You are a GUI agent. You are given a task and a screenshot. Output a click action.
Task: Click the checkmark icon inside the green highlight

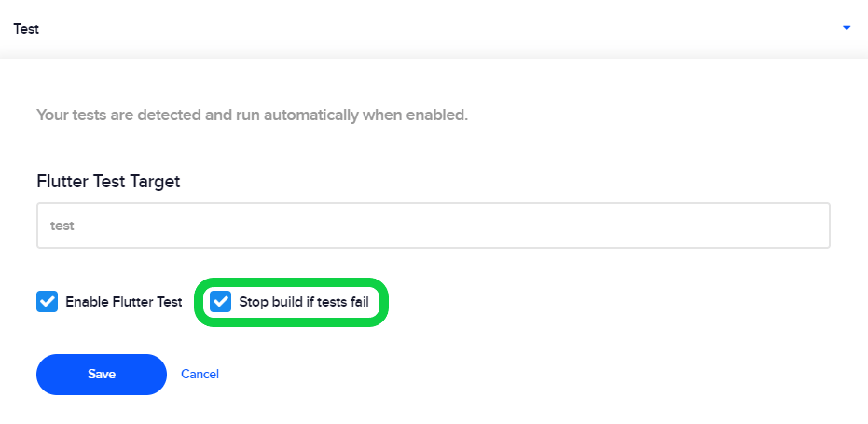220,302
